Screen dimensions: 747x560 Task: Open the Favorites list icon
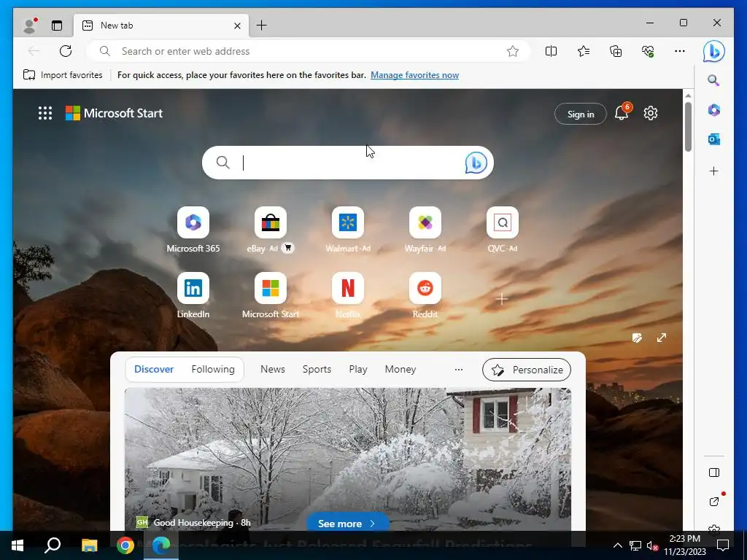[x=583, y=51]
